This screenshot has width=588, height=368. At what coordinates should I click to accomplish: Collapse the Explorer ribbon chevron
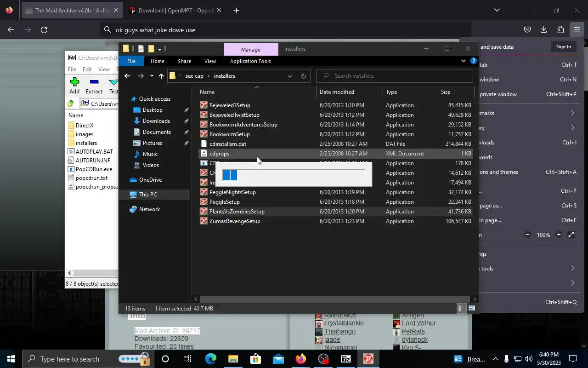tap(463, 61)
